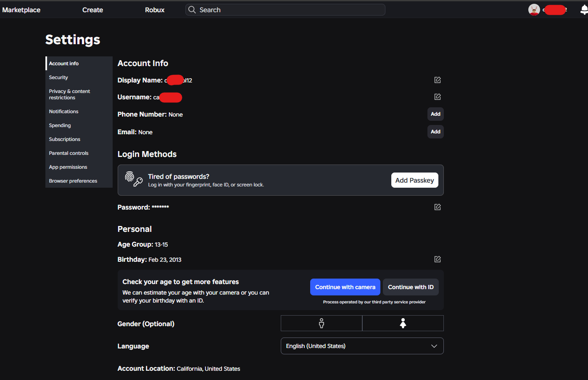Viewport: 588px width, 380px height.
Task: Focus the Search input field
Action: (285, 10)
